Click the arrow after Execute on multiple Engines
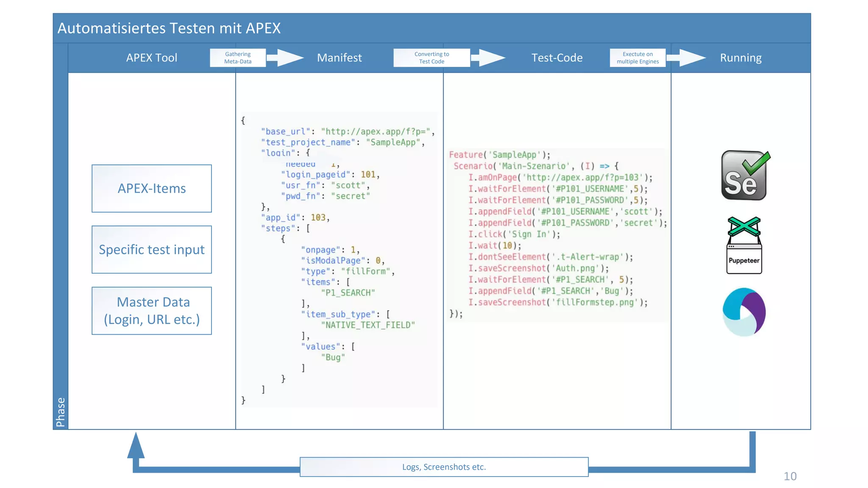Screen dimensions: 868x488 point(687,58)
